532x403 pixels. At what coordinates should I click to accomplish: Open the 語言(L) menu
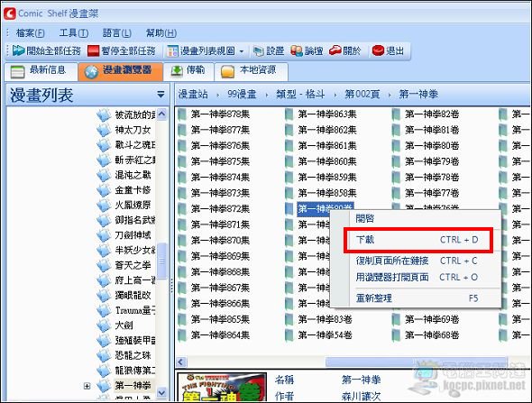click(x=116, y=32)
